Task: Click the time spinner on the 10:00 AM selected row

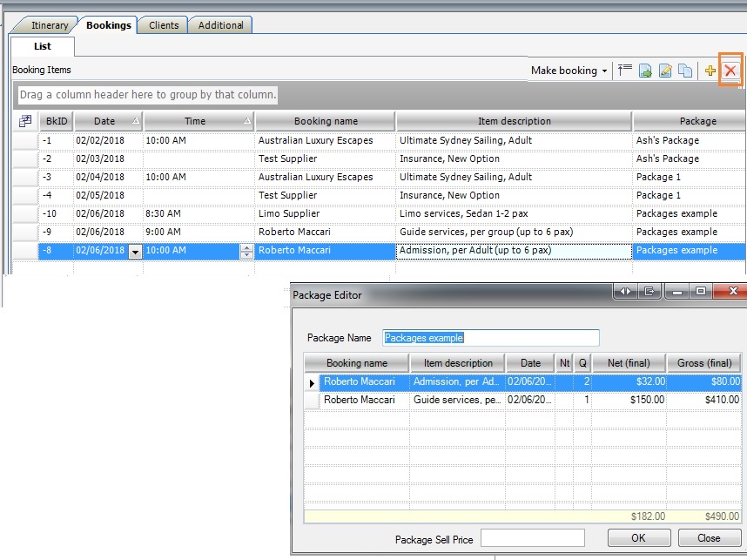Action: click(x=246, y=251)
